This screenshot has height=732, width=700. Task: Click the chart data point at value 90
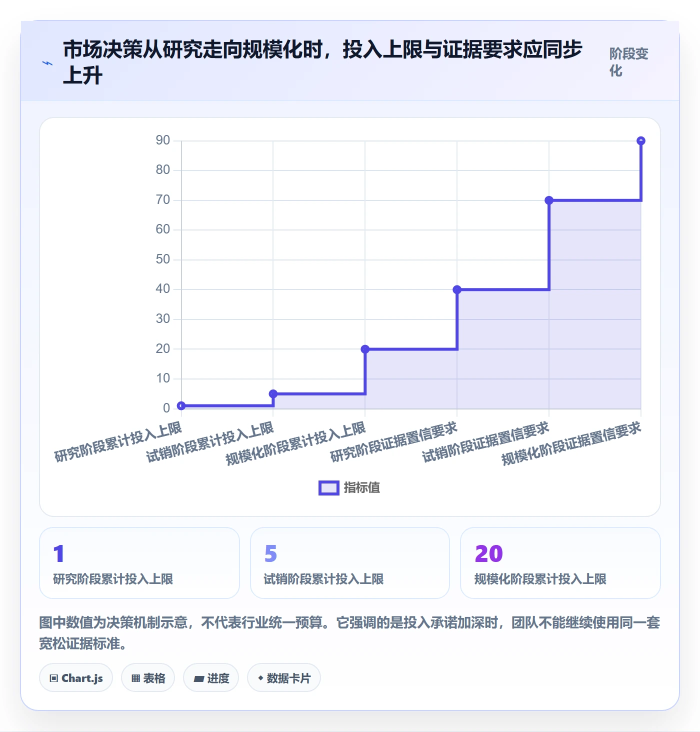coord(641,141)
